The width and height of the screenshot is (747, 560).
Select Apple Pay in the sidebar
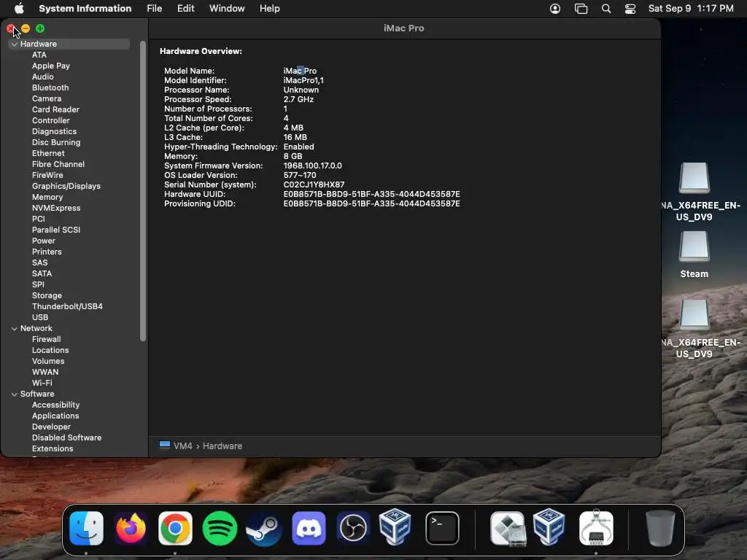pos(51,66)
